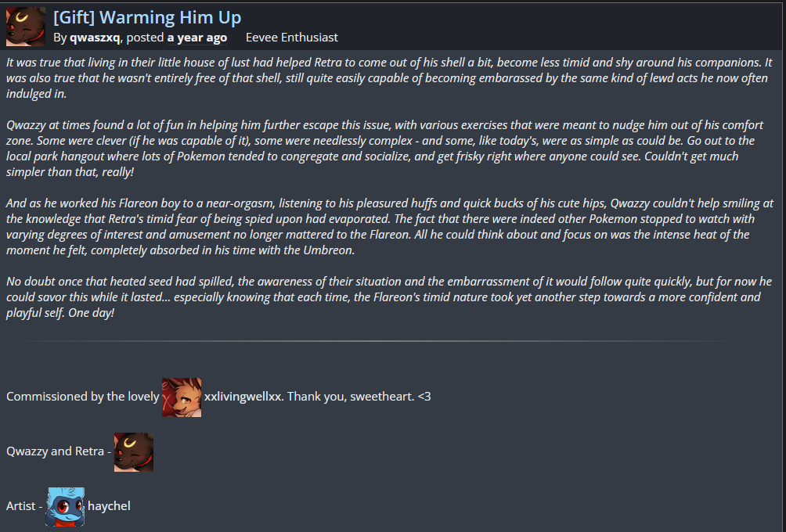Click the 'a year ago' posted timestamp
Screen dimensions: 786x532
pyautogui.click(x=197, y=38)
